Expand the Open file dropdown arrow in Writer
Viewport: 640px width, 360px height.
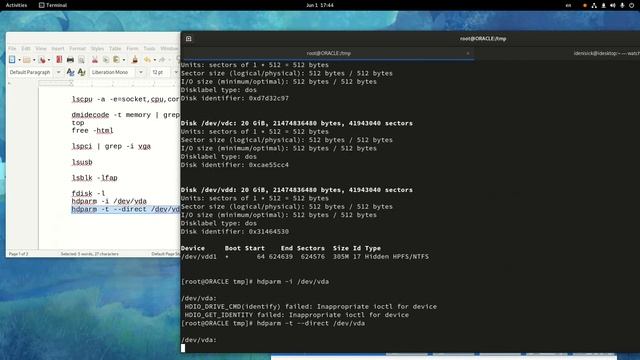click(34, 60)
